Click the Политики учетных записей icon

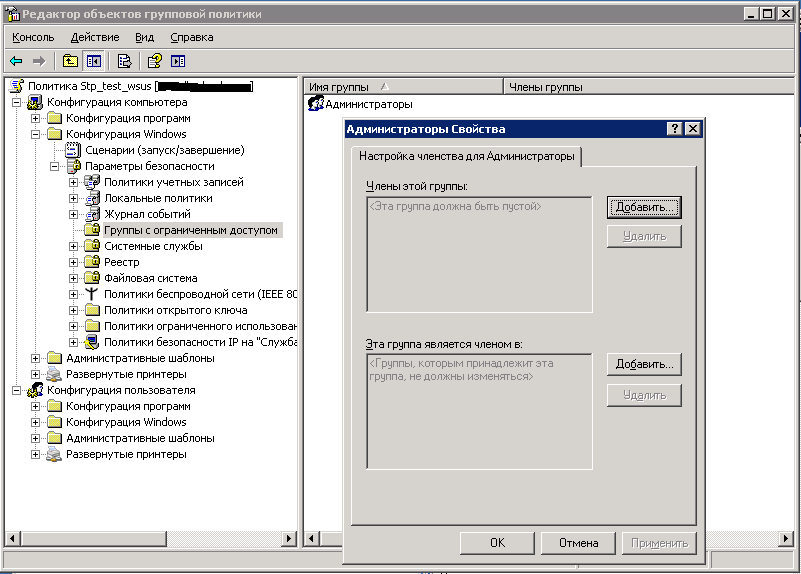coord(92,182)
